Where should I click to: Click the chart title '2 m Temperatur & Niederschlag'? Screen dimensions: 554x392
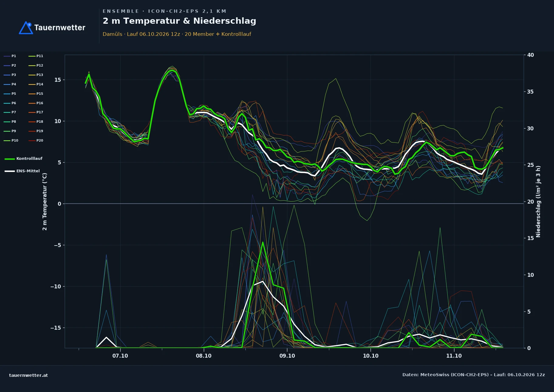tap(179, 21)
